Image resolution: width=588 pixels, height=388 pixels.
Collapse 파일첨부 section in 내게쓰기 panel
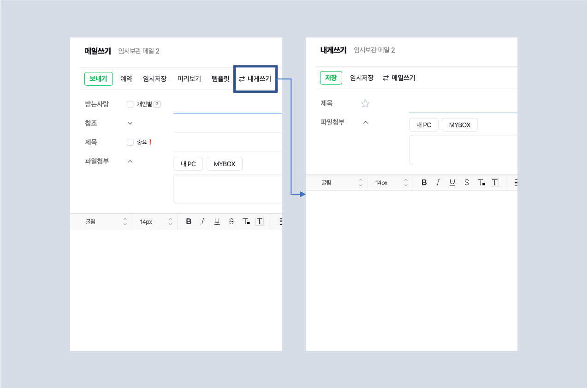pyautogui.click(x=366, y=122)
